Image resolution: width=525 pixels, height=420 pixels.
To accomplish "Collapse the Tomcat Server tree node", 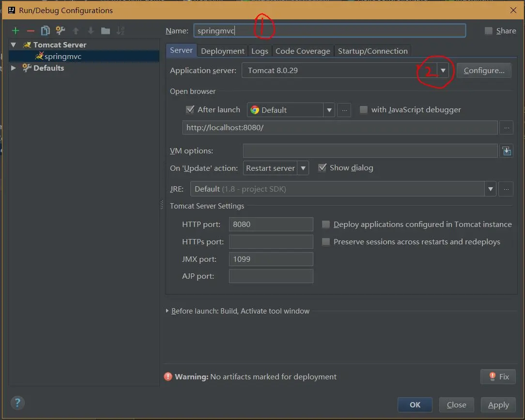I will click(x=14, y=45).
